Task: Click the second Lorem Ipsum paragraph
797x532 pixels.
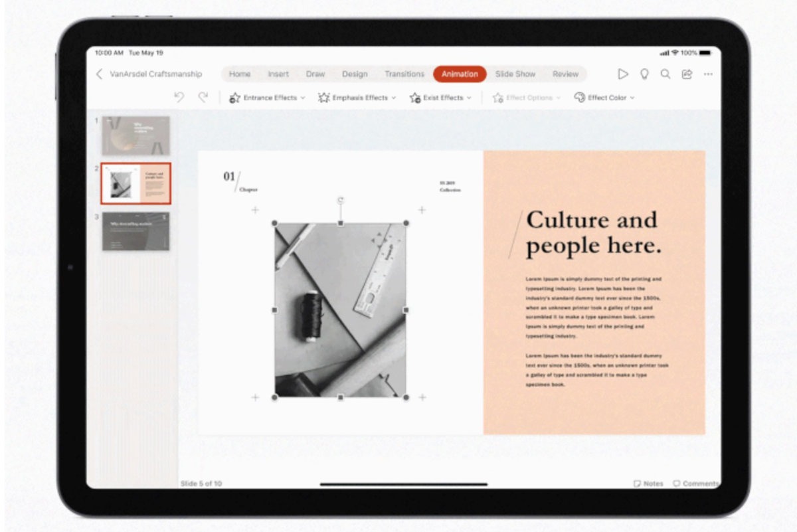Action: [x=597, y=370]
